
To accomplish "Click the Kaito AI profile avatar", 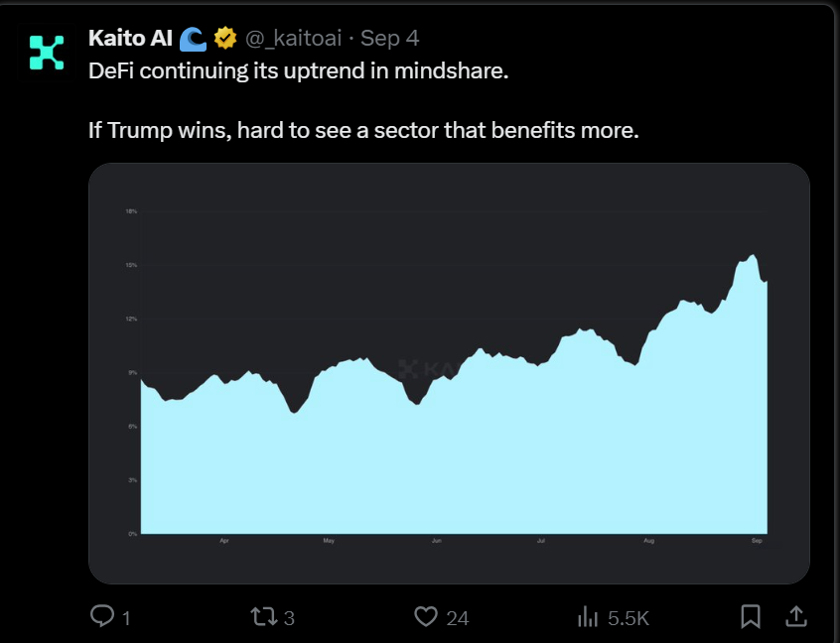I will (x=46, y=52).
